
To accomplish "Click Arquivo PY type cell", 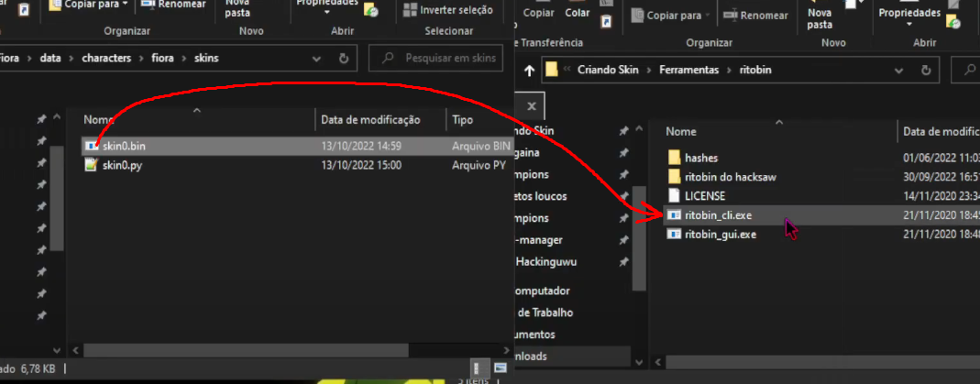I will [x=479, y=166].
